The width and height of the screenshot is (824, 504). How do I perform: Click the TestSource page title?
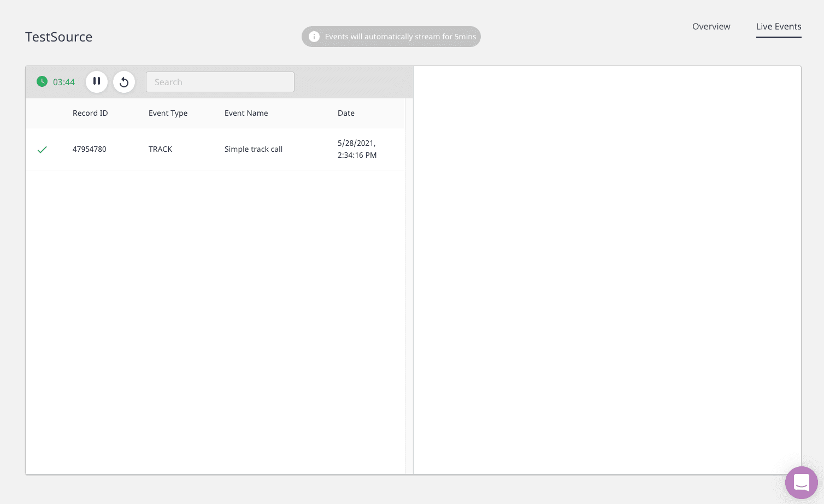click(59, 37)
